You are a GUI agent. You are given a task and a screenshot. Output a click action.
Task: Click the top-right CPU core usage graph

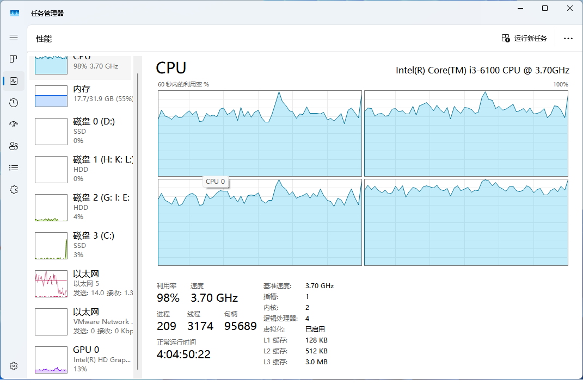466,133
